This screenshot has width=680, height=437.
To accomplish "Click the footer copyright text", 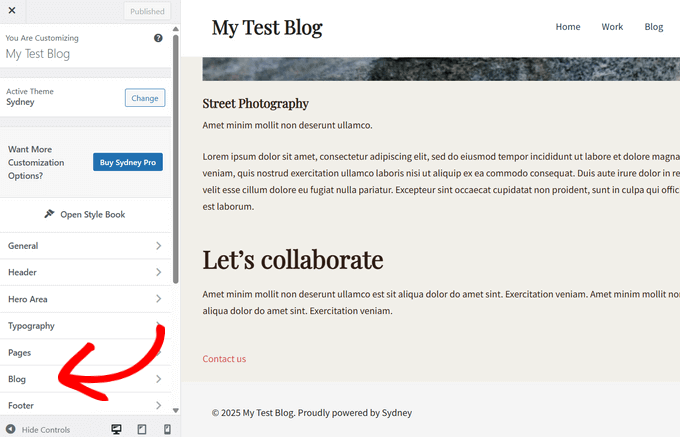I will point(312,413).
